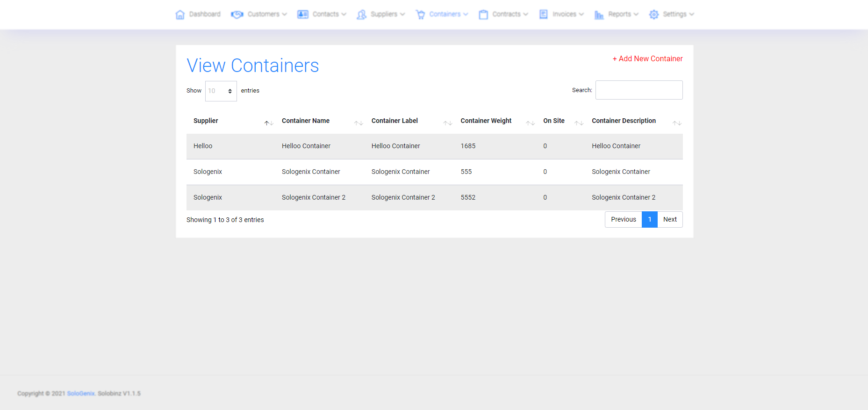Sort table by Supplier column arrows
Image resolution: width=868 pixels, height=410 pixels.
tap(269, 123)
